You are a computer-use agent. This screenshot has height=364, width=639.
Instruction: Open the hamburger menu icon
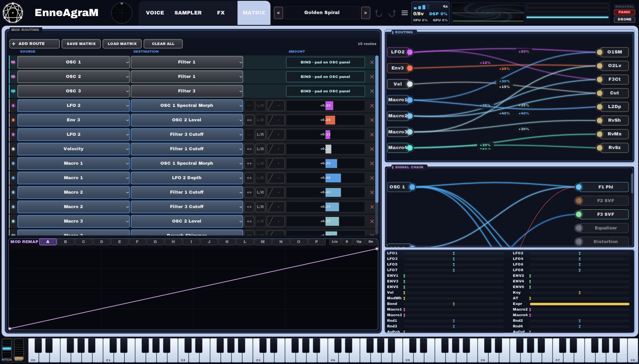[x=405, y=13]
